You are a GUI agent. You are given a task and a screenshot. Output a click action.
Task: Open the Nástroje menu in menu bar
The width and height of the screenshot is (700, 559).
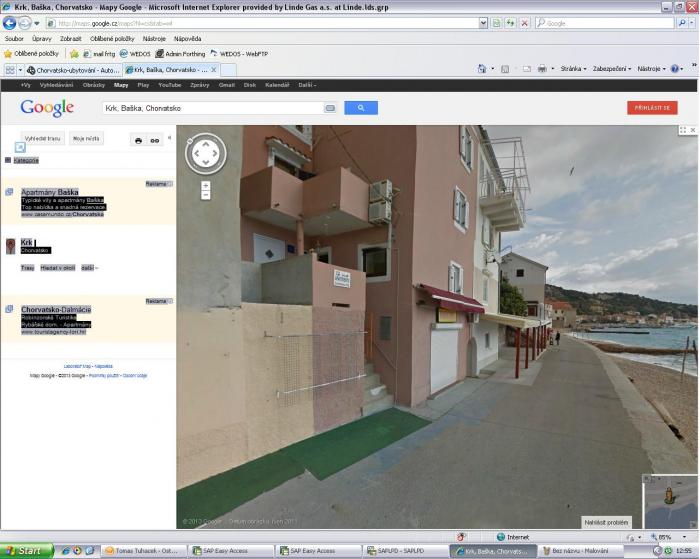tap(154, 38)
